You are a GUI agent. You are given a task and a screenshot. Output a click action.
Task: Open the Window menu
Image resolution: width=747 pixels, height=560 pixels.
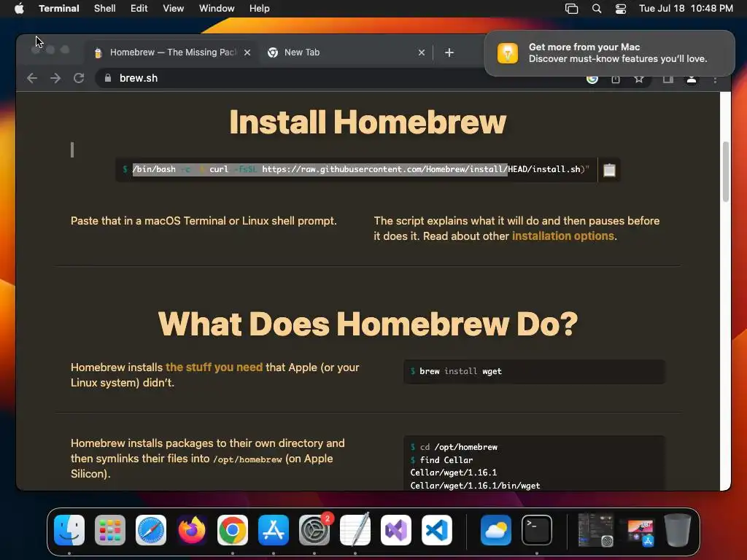(217, 9)
